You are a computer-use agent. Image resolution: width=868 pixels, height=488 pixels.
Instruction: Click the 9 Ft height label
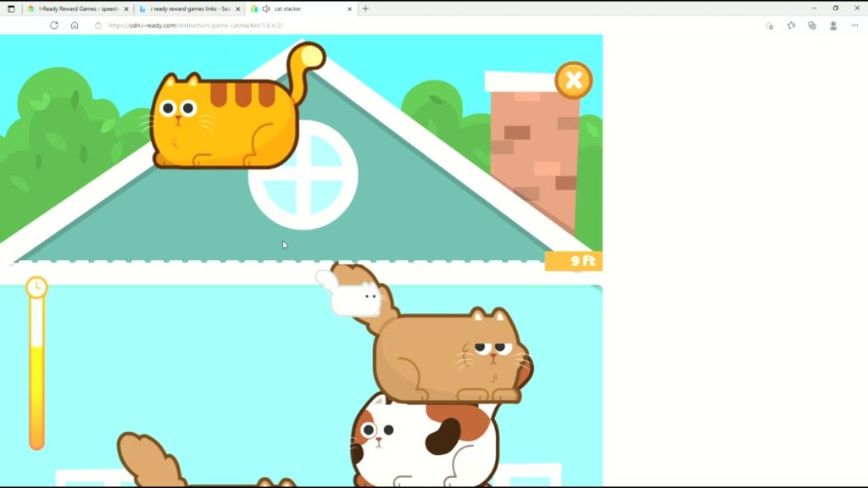coord(574,261)
